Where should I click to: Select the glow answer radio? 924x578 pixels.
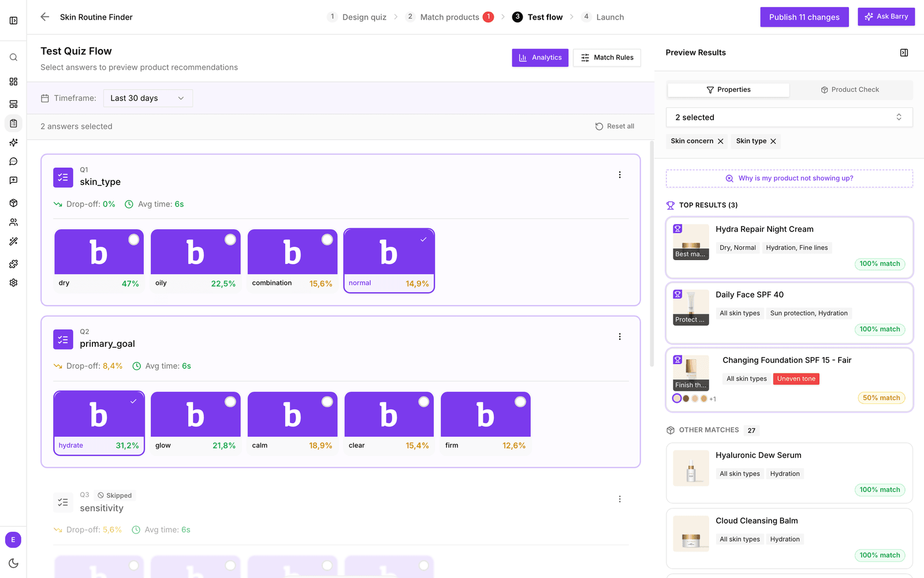(x=230, y=401)
